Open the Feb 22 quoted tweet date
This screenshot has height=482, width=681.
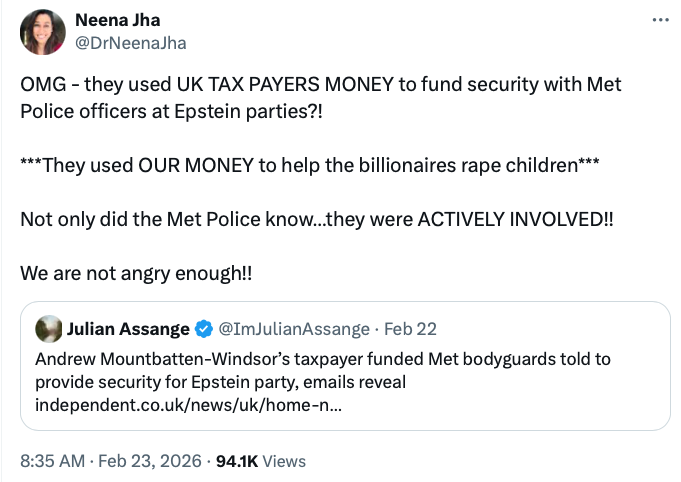(x=411, y=329)
